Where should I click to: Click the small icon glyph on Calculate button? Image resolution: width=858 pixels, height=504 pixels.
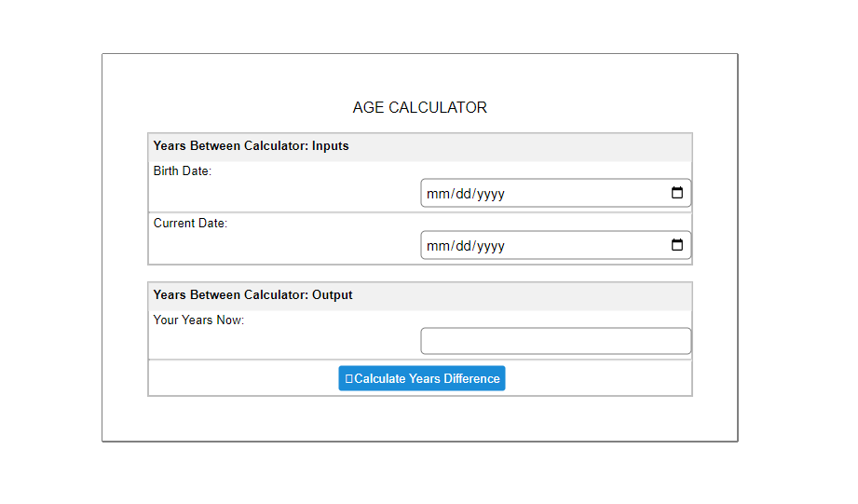(x=348, y=378)
